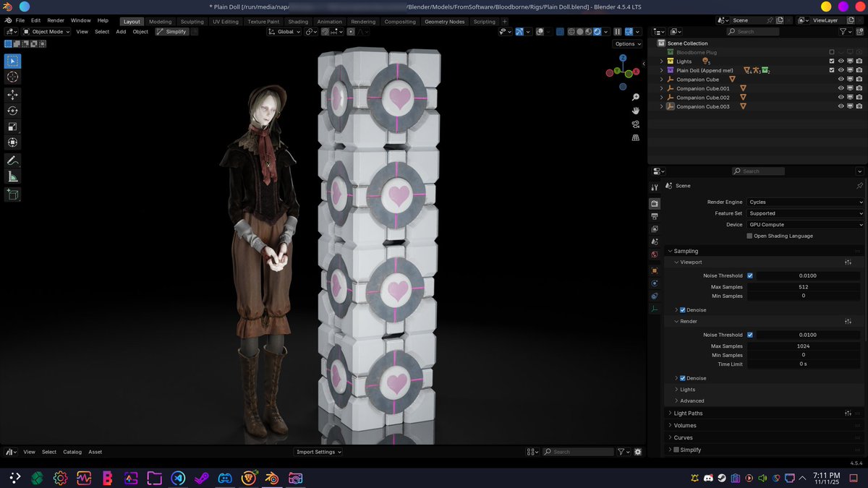
Task: Open the Device dropdown
Action: [805, 225]
